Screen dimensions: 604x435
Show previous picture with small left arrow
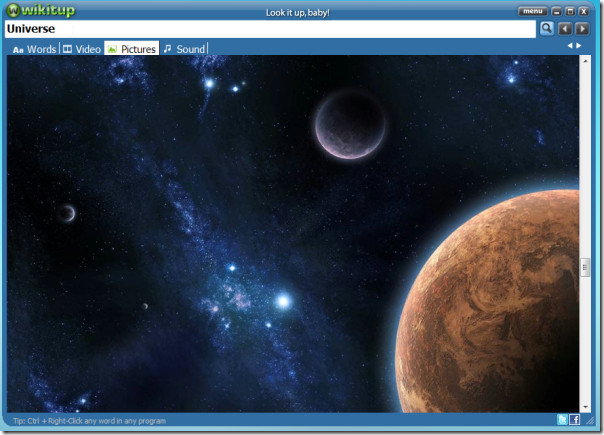coord(570,45)
